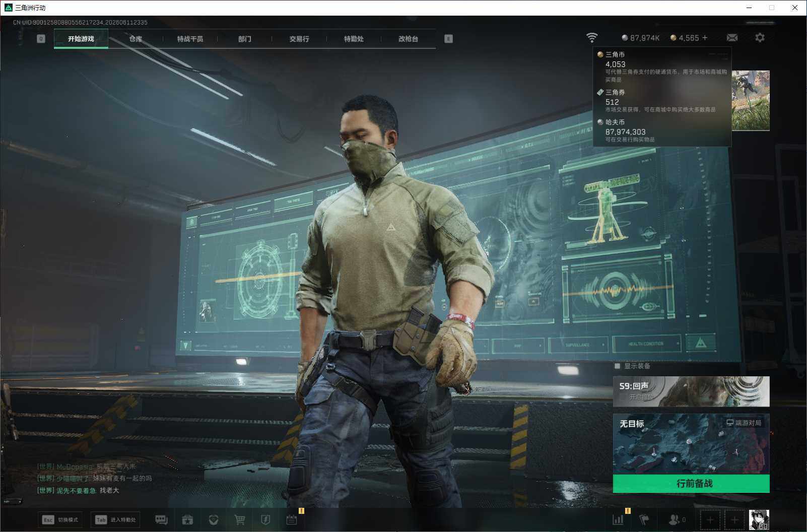Click the 4,565 三角币 balance
The image size is (807, 532).
(x=685, y=38)
